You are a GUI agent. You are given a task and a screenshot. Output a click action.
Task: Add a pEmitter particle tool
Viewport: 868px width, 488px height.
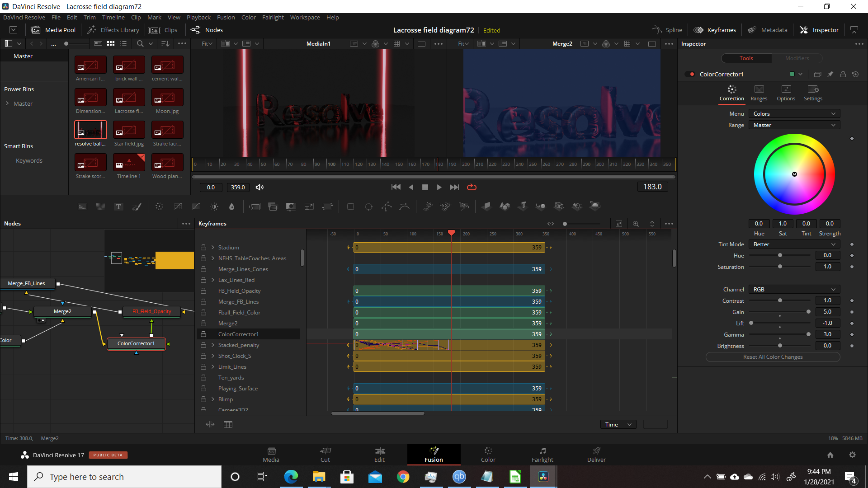pos(428,206)
